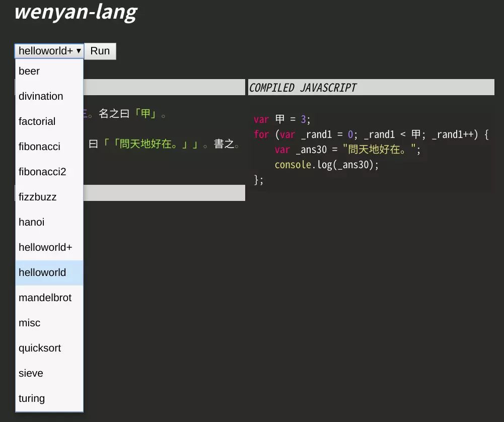Click the console.log line in compiled code

point(327,165)
